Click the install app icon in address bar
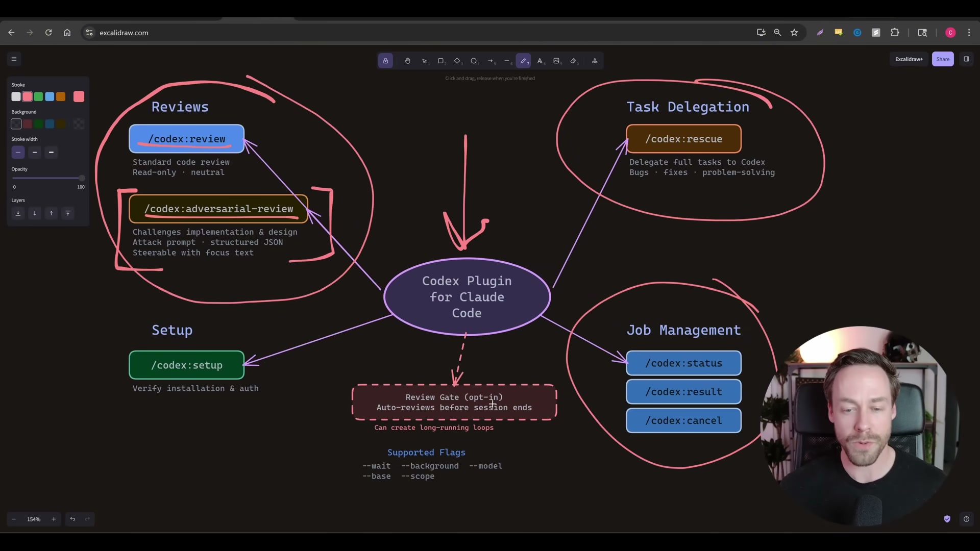 pyautogui.click(x=761, y=33)
